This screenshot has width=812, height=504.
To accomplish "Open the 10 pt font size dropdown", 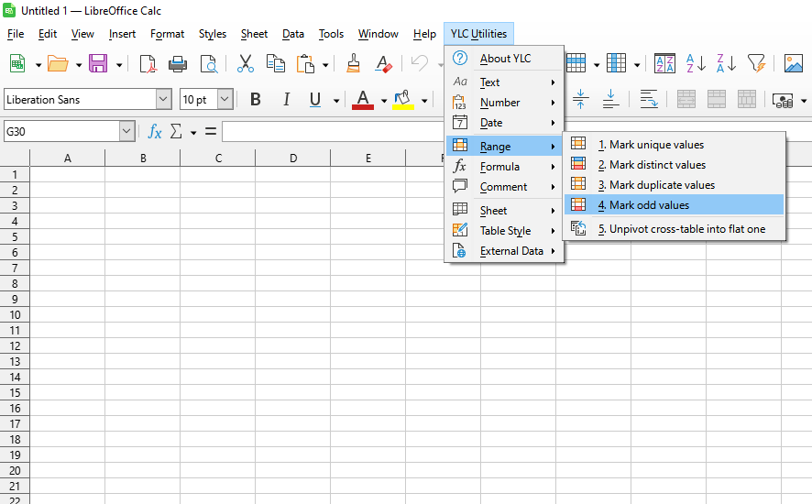I will (225, 100).
